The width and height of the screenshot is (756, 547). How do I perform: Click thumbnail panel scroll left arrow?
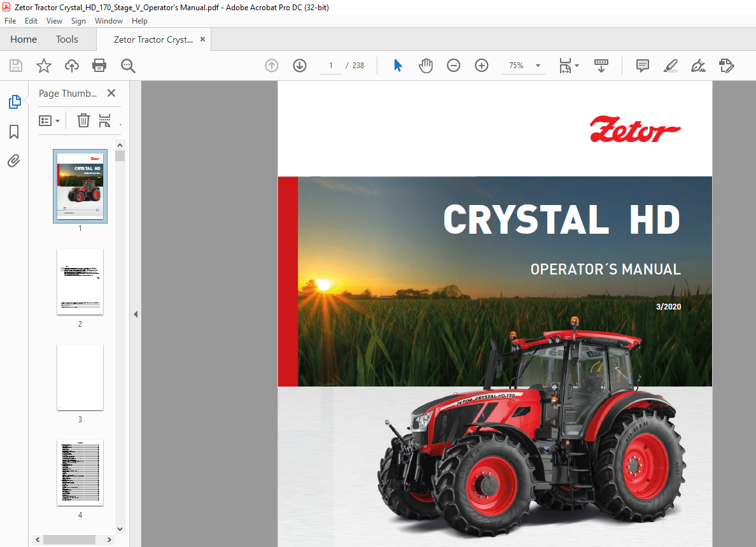click(x=38, y=540)
